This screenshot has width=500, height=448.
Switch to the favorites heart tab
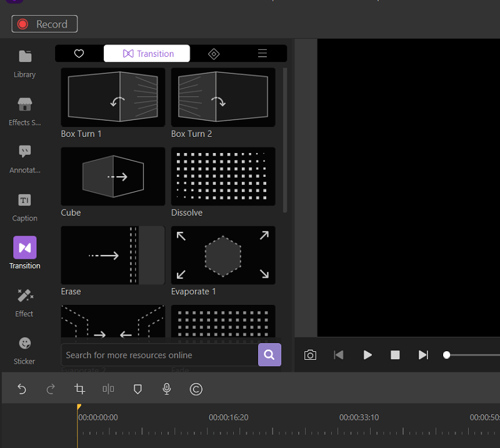pos(79,54)
